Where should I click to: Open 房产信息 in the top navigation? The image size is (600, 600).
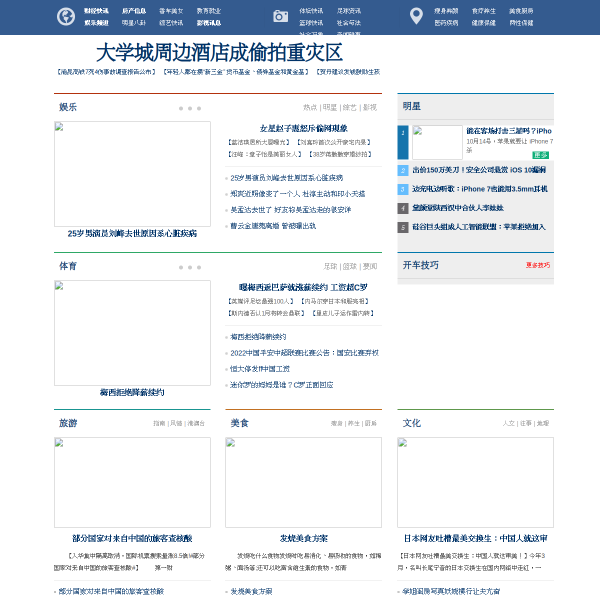(x=134, y=11)
